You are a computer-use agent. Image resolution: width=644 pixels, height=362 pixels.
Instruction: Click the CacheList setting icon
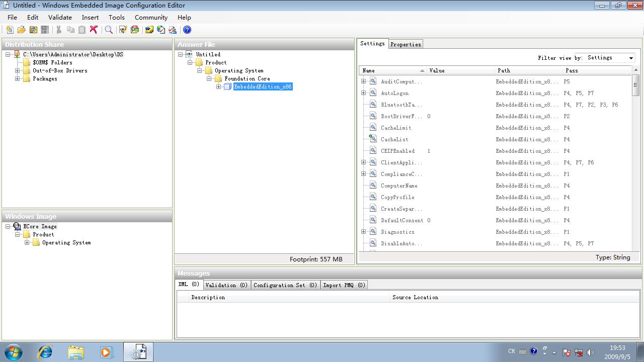(373, 139)
